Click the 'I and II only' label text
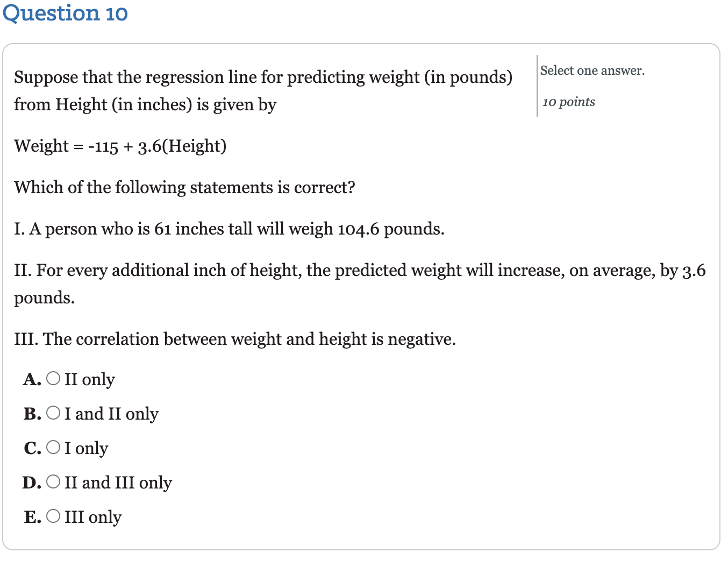This screenshot has height=581, width=728. tap(111, 414)
